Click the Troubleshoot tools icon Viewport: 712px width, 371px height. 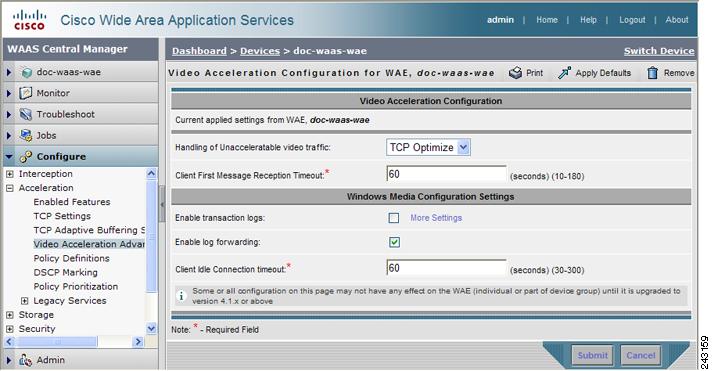coord(26,114)
